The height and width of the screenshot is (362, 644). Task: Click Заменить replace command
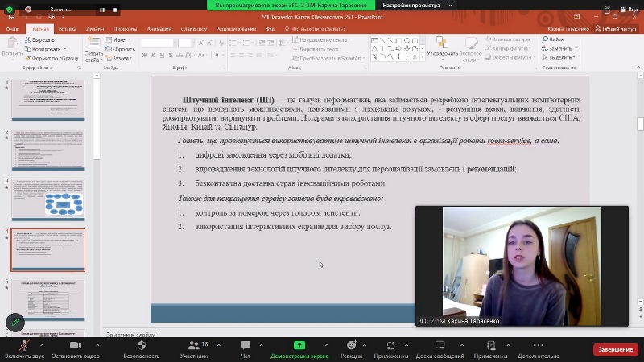tap(559, 48)
